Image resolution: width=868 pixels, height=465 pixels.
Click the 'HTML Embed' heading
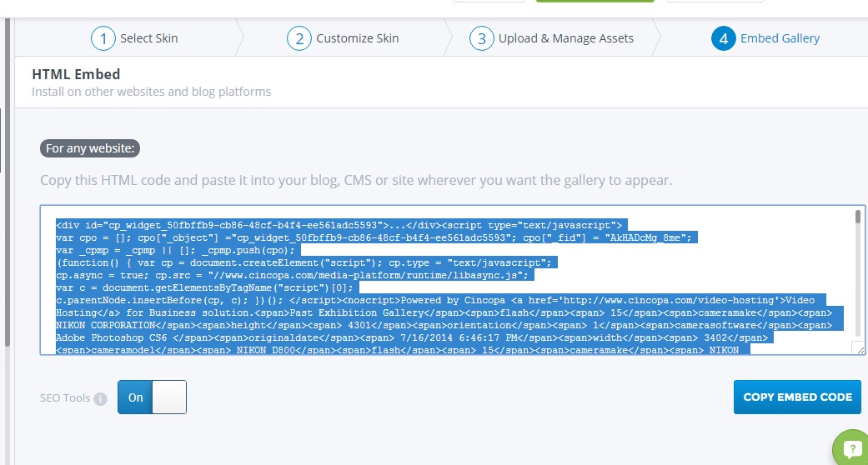[76, 74]
